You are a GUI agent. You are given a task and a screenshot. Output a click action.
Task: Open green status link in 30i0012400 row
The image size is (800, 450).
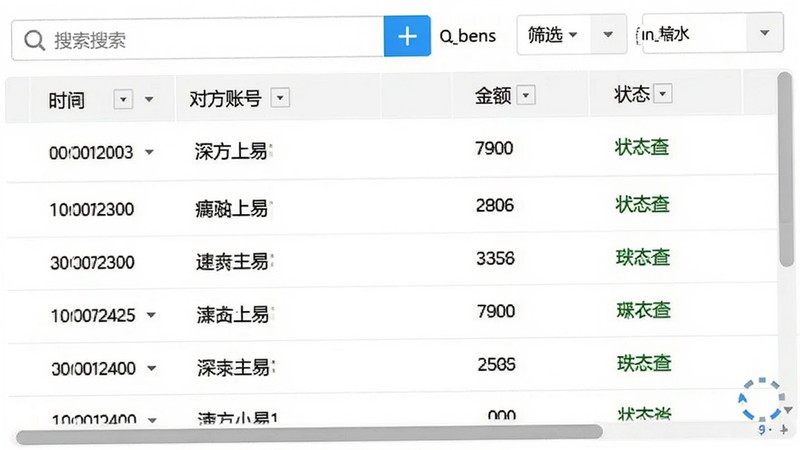coord(644,363)
